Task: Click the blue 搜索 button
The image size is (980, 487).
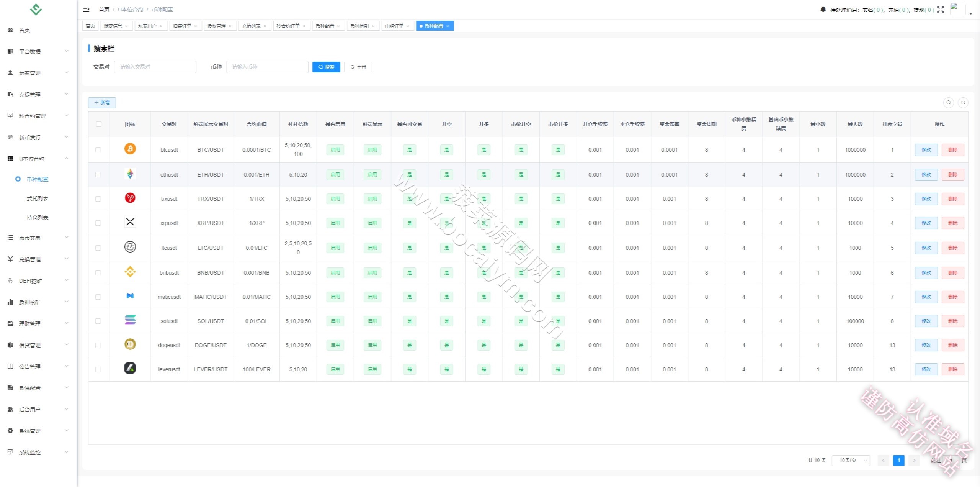Action: pyautogui.click(x=326, y=67)
